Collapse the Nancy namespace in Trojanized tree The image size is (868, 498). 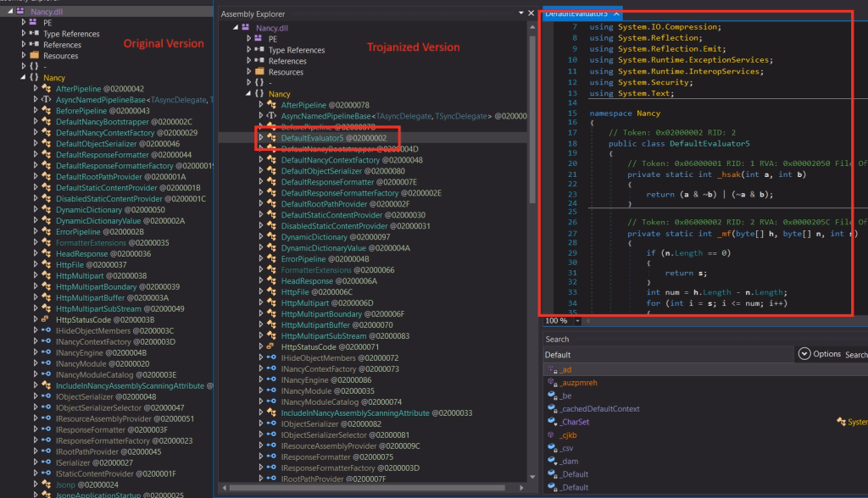coord(248,93)
